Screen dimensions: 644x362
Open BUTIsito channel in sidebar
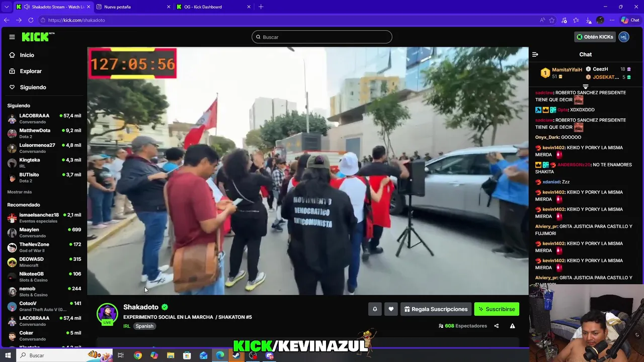[x=44, y=177]
